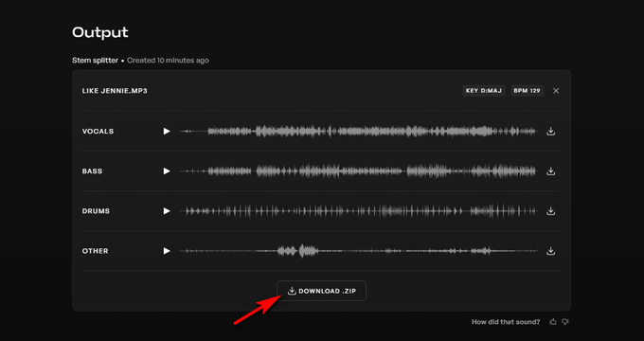Download the Drums stem

tap(551, 211)
